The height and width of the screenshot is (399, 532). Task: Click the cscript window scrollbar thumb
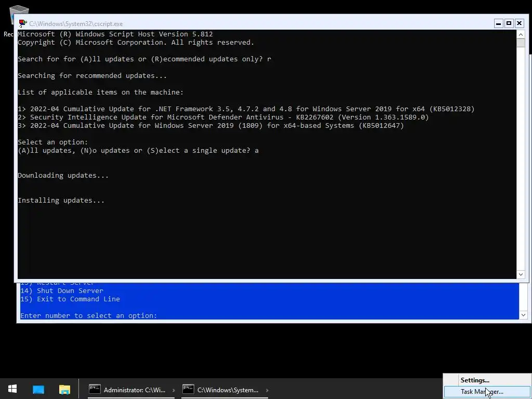point(521,43)
